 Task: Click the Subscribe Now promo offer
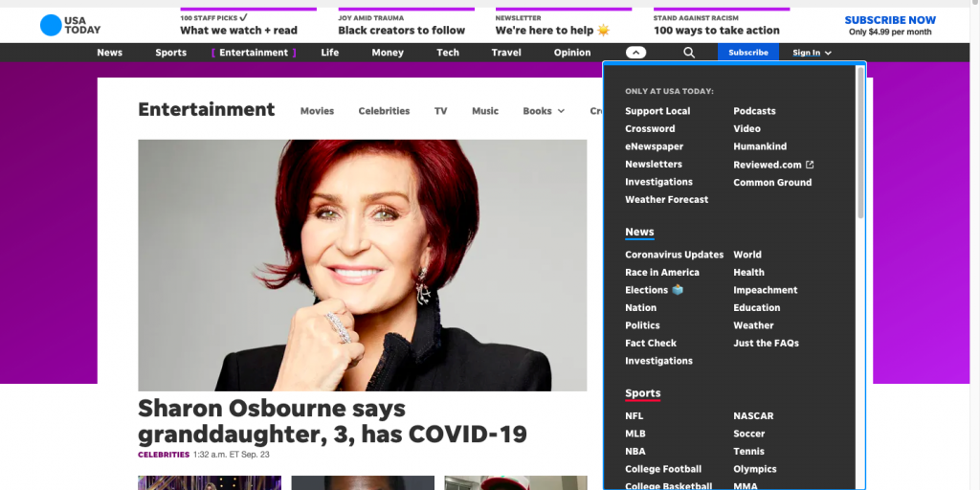coord(890,25)
